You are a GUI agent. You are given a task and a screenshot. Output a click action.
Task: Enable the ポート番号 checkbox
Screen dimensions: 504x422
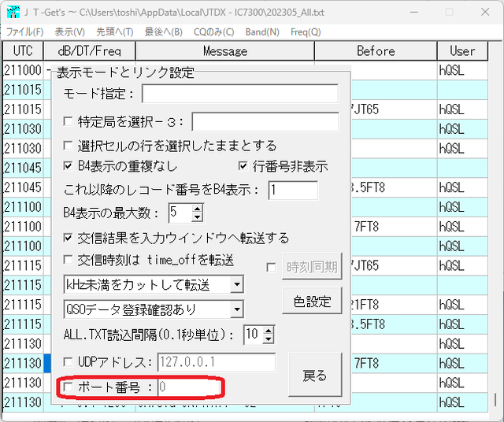(x=68, y=387)
